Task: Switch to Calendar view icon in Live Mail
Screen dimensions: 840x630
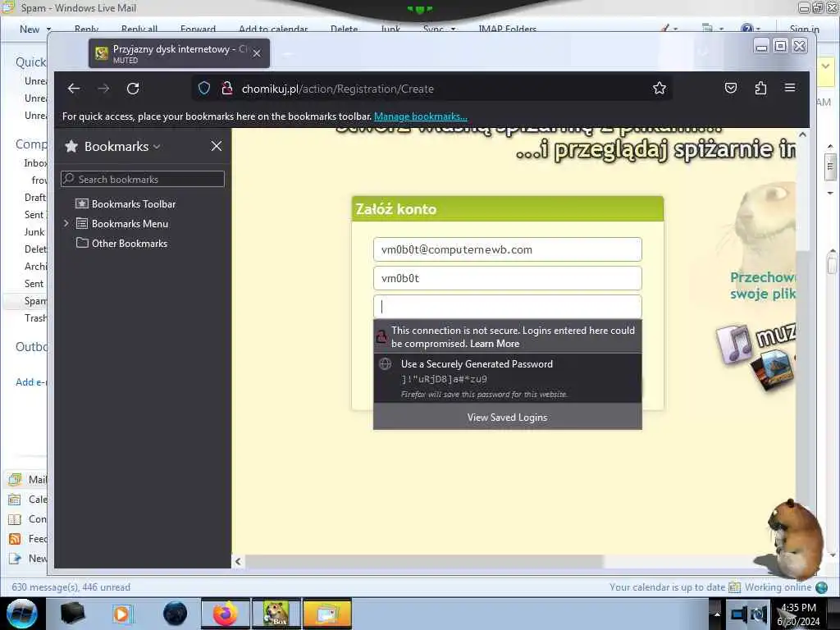Action: [15, 500]
